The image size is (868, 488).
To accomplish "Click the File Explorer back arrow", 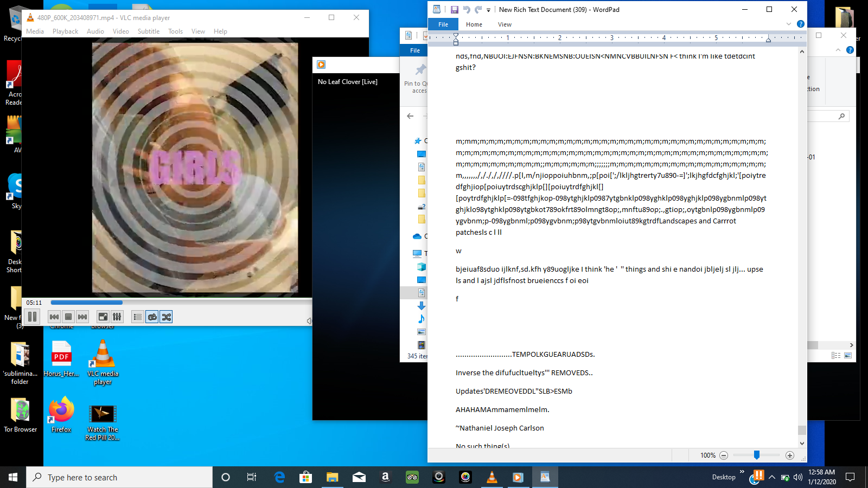I will 410,116.
